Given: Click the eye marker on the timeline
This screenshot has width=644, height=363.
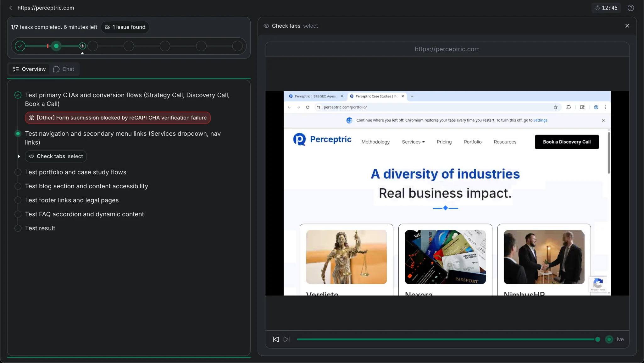Looking at the screenshot, I should [x=82, y=46].
